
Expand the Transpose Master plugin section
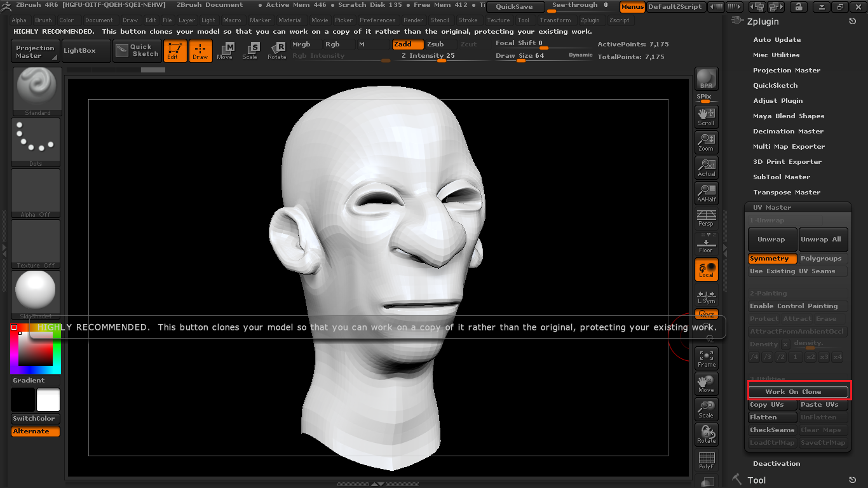[787, 193]
